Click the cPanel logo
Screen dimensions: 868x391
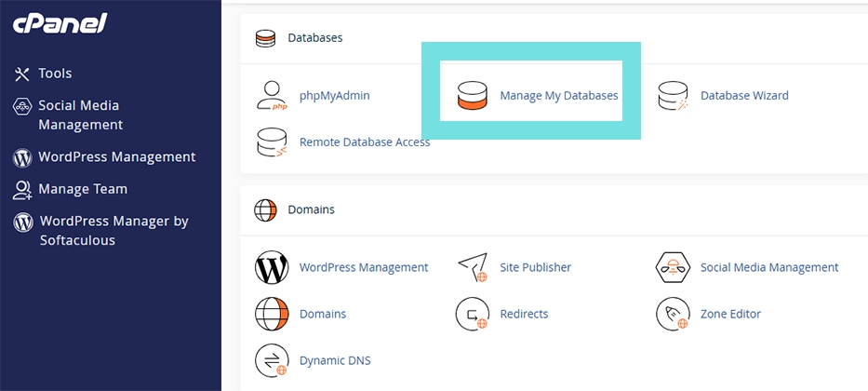pyautogui.click(x=60, y=23)
